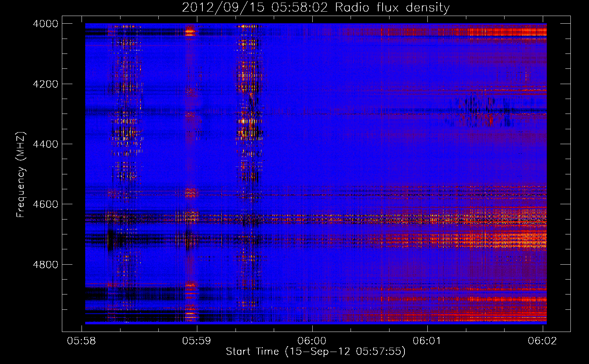Select the 4800 frequency tick label
Screen dimensions: 589x364
pos(46,265)
